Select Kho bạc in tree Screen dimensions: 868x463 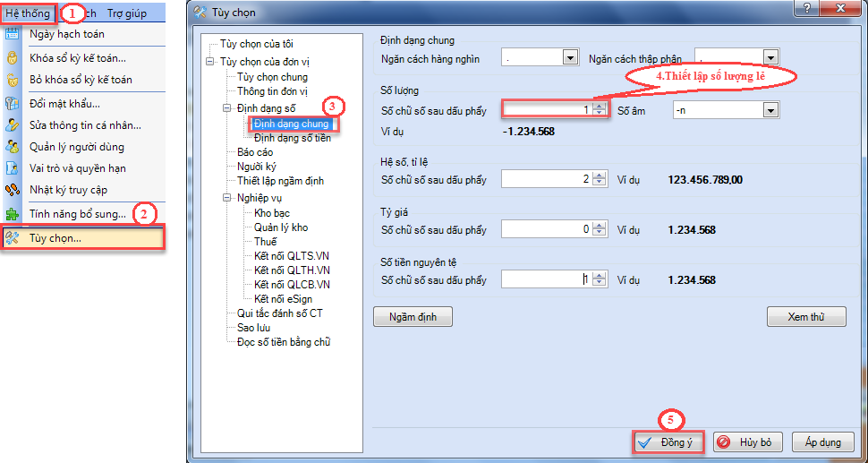(272, 212)
